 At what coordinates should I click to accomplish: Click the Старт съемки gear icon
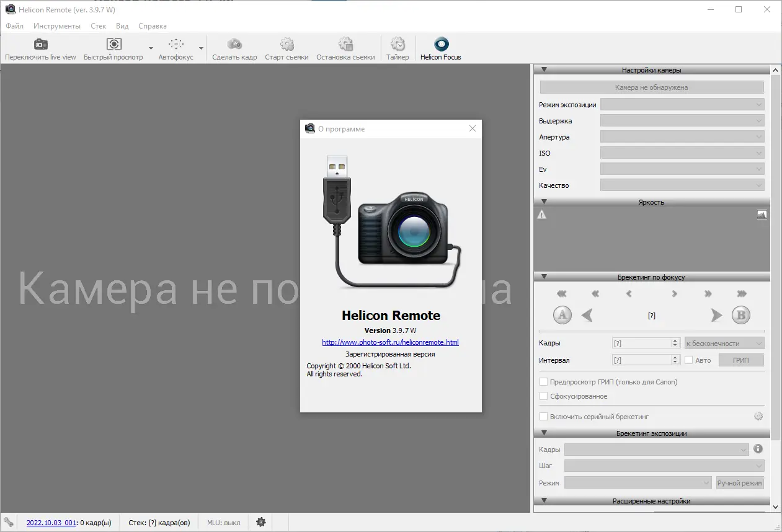point(287,44)
